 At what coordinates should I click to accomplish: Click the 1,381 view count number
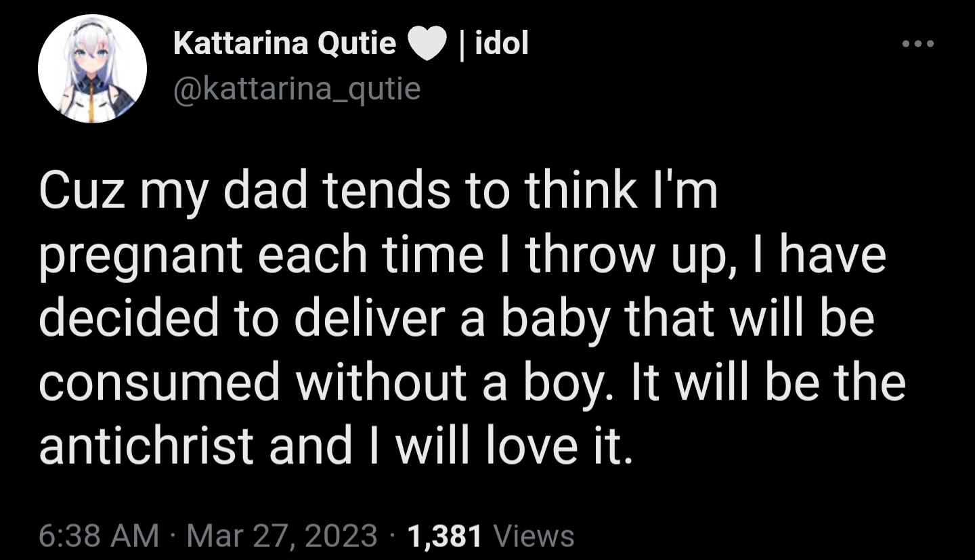pyautogui.click(x=445, y=536)
